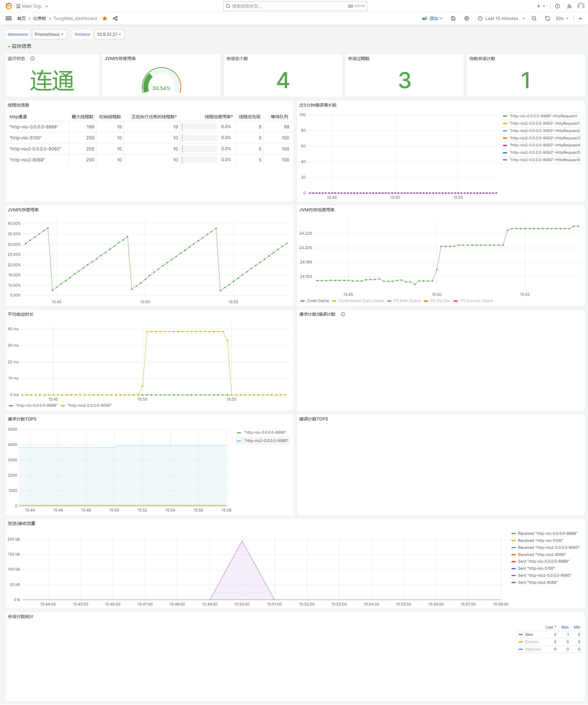
Task: Click the 仪表板 breadcrumb link
Action: click(x=40, y=18)
